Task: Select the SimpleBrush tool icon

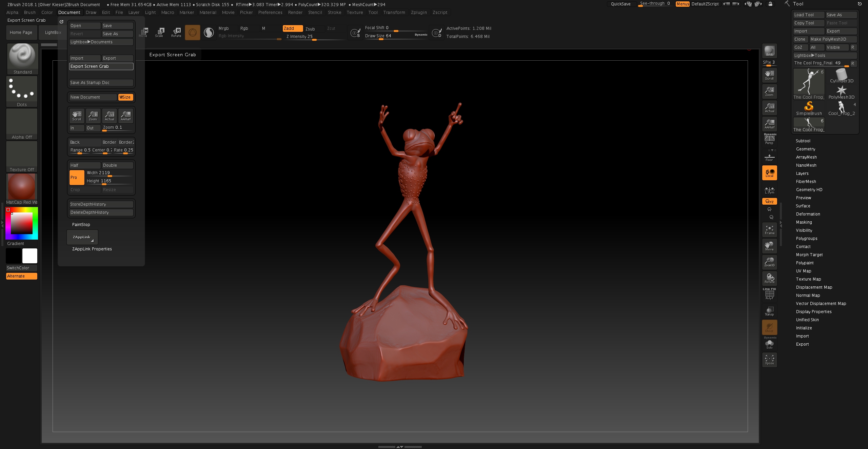Action: [x=809, y=108]
